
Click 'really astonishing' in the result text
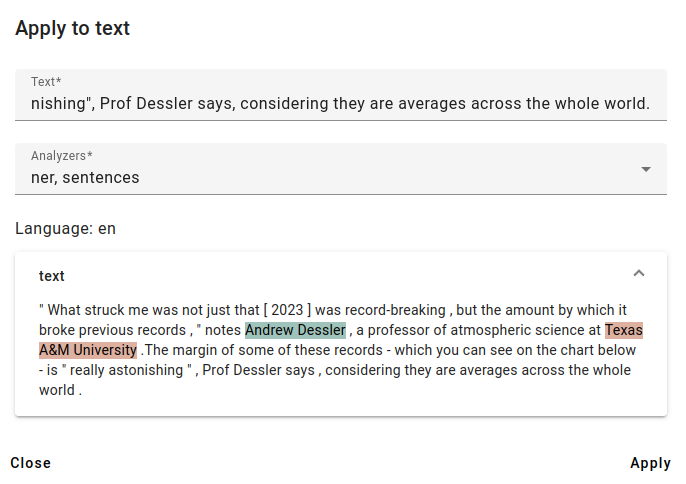pos(126,370)
